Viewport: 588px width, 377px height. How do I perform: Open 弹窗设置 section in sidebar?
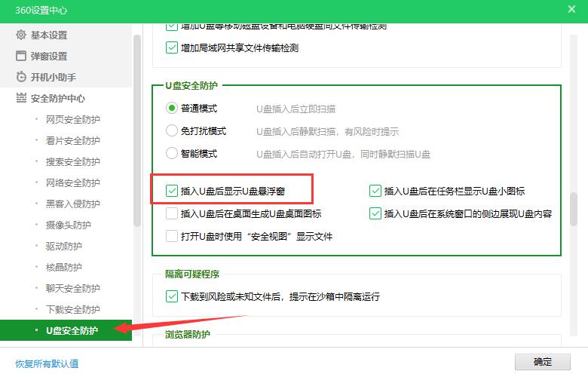[x=48, y=57]
